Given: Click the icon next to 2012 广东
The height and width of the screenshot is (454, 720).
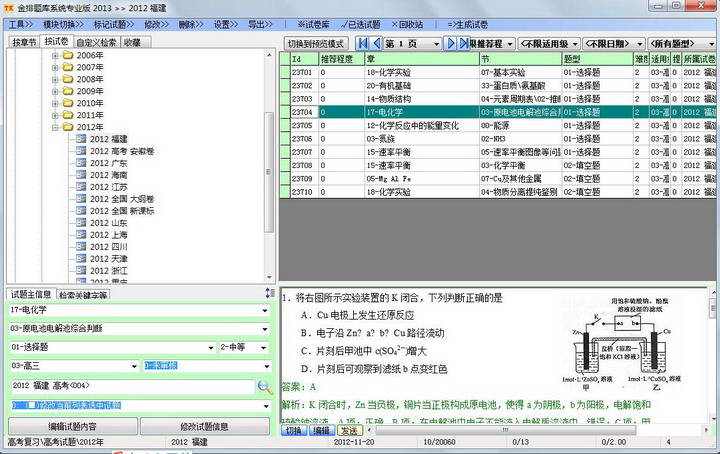Looking at the screenshot, I should click(81, 163).
